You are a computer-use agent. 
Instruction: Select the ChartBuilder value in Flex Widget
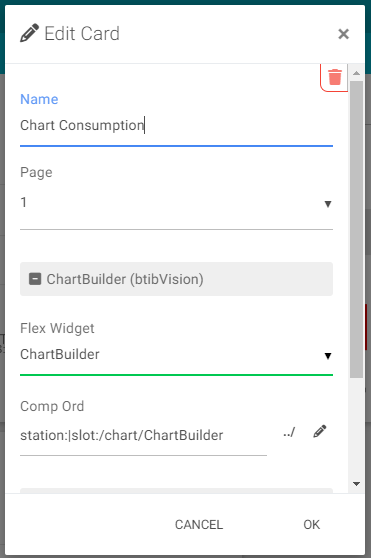(60, 354)
